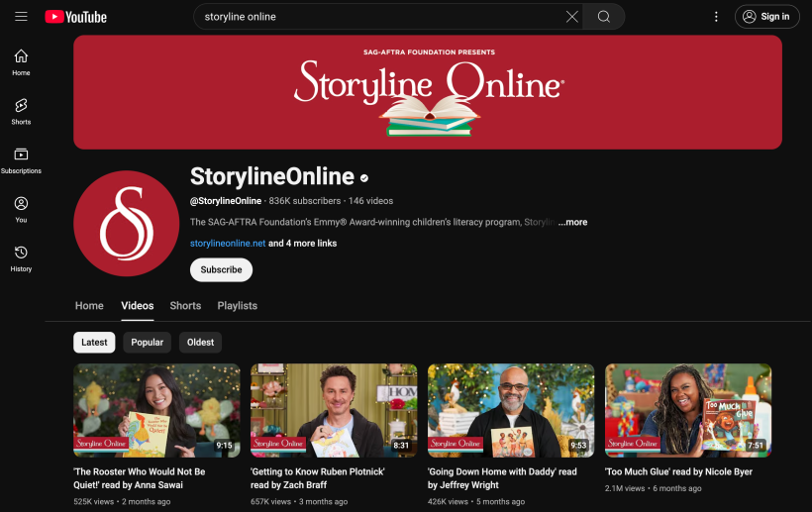Click the YouTube logo
This screenshot has height=512, width=812.
click(x=75, y=17)
